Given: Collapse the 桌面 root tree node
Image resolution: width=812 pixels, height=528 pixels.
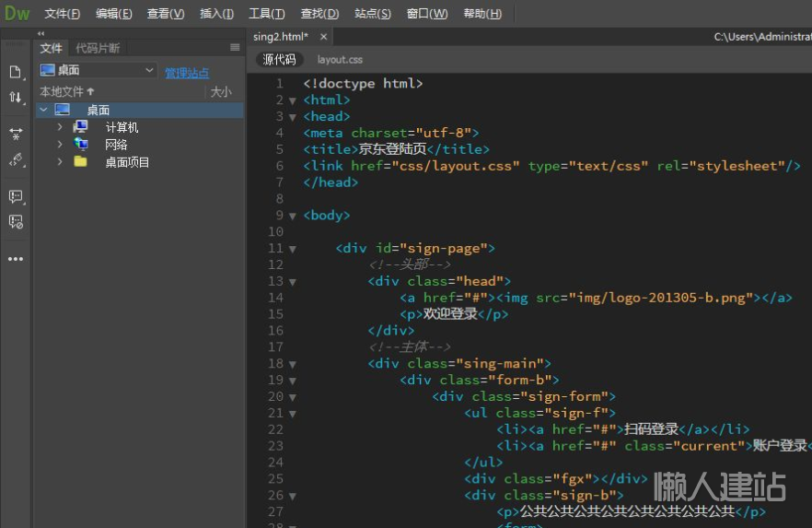Looking at the screenshot, I should (44, 110).
